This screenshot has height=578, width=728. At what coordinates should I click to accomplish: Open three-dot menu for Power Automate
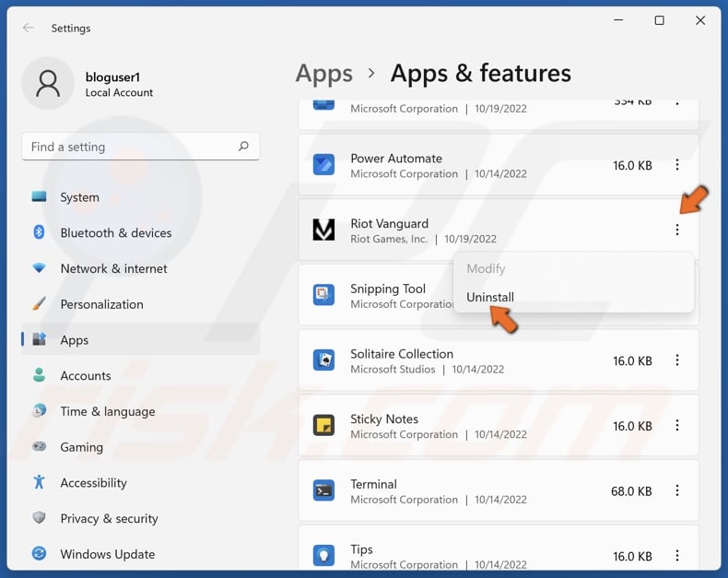pyautogui.click(x=677, y=165)
